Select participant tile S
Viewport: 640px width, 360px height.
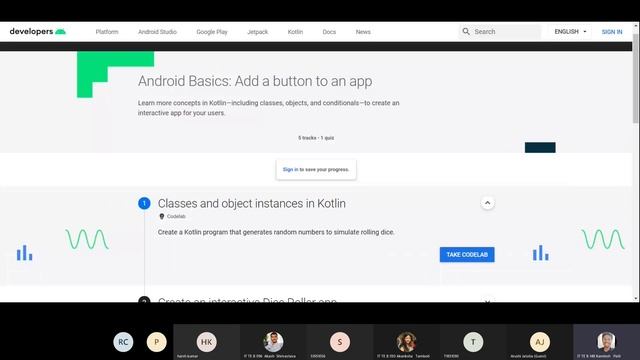[340, 342]
